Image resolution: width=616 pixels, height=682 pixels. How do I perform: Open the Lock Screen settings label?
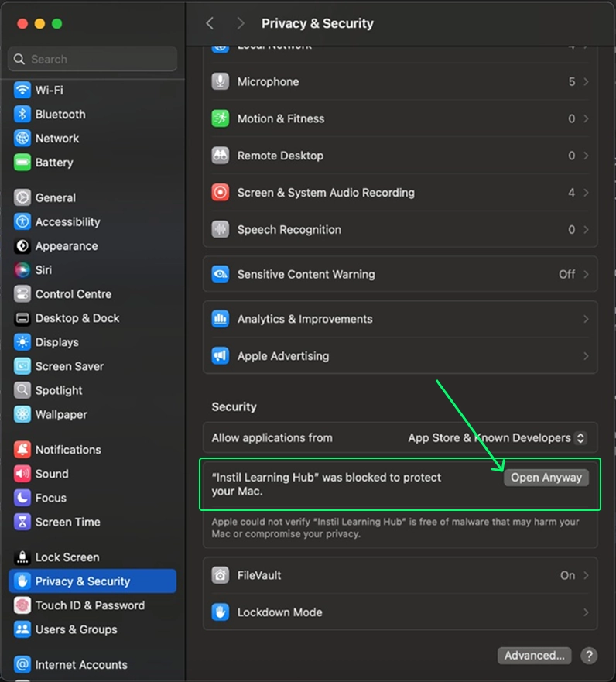pos(67,557)
